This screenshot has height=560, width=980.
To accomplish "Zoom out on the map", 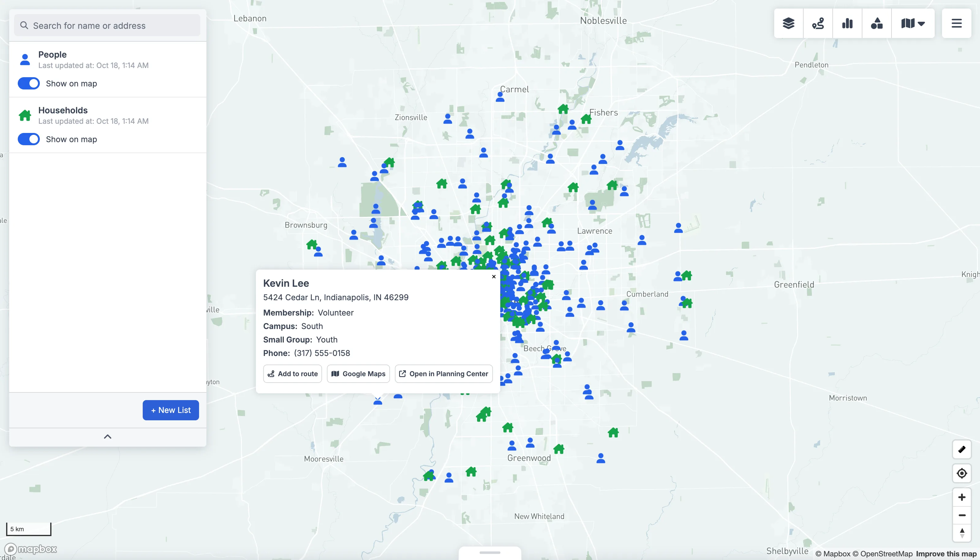I will pyautogui.click(x=962, y=515).
